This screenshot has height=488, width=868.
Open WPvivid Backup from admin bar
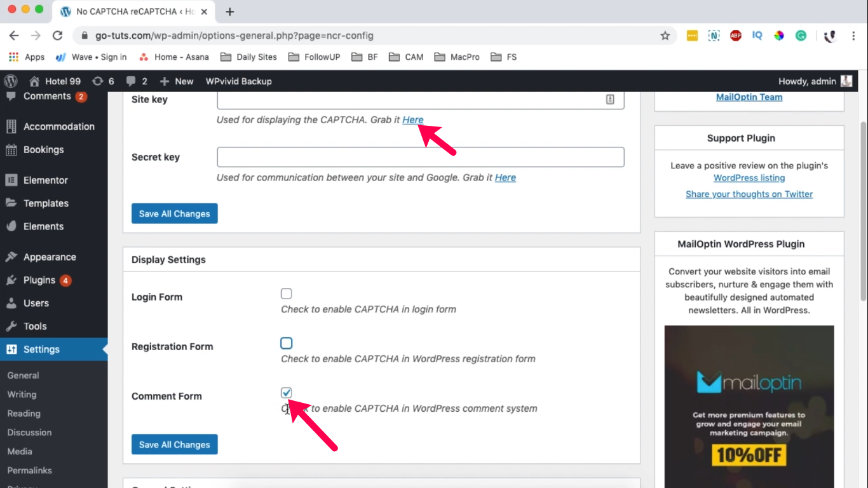(238, 81)
